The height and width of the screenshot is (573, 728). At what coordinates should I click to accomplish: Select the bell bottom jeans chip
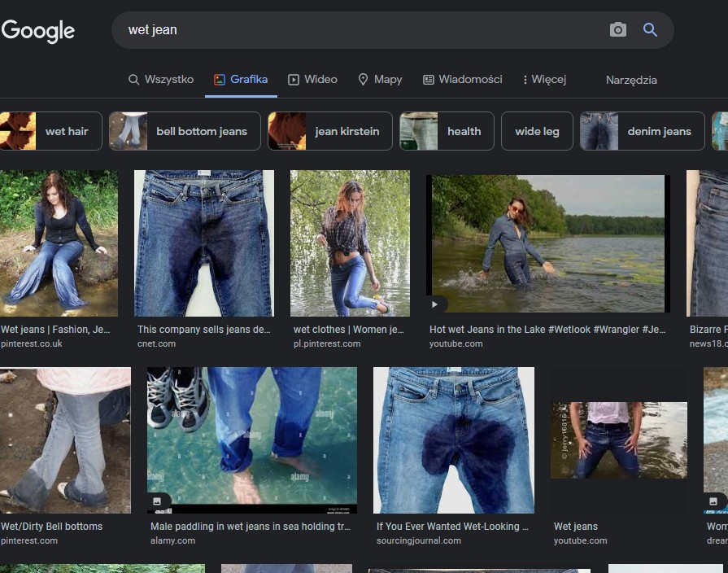coord(185,131)
